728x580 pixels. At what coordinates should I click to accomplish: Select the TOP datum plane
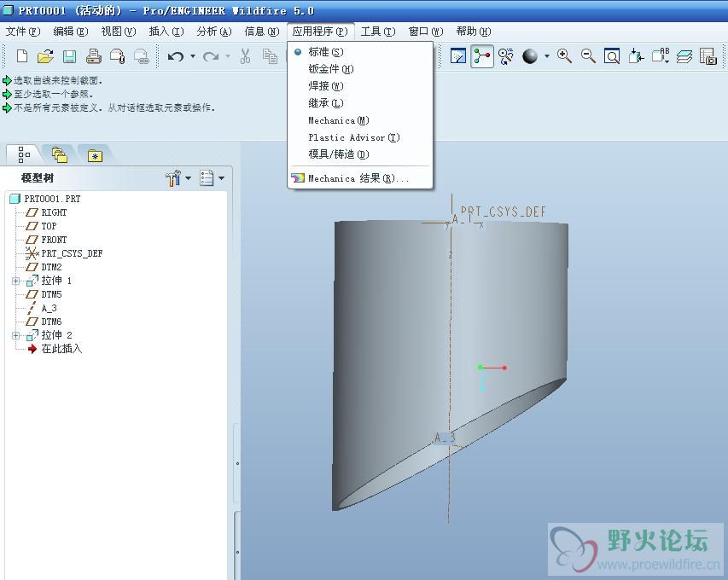(x=49, y=226)
